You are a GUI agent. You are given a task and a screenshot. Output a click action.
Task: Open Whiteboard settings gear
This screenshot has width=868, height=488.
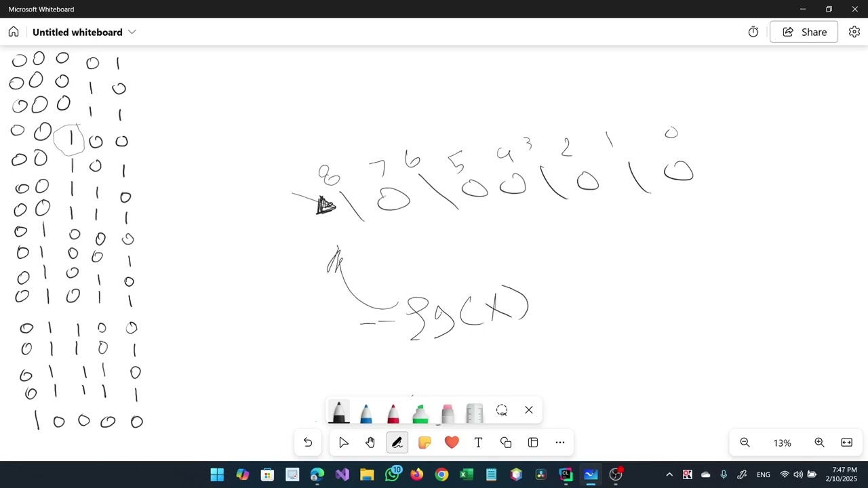854,32
